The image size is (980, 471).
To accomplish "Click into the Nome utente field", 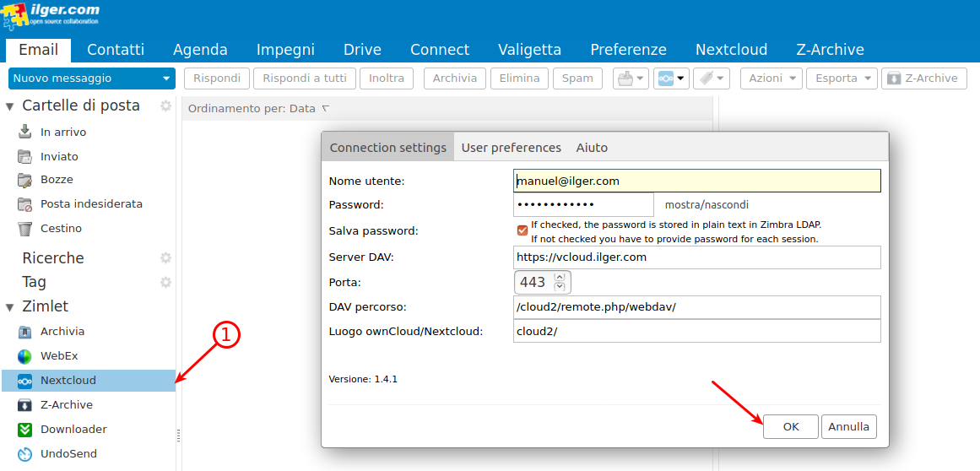I will click(697, 181).
